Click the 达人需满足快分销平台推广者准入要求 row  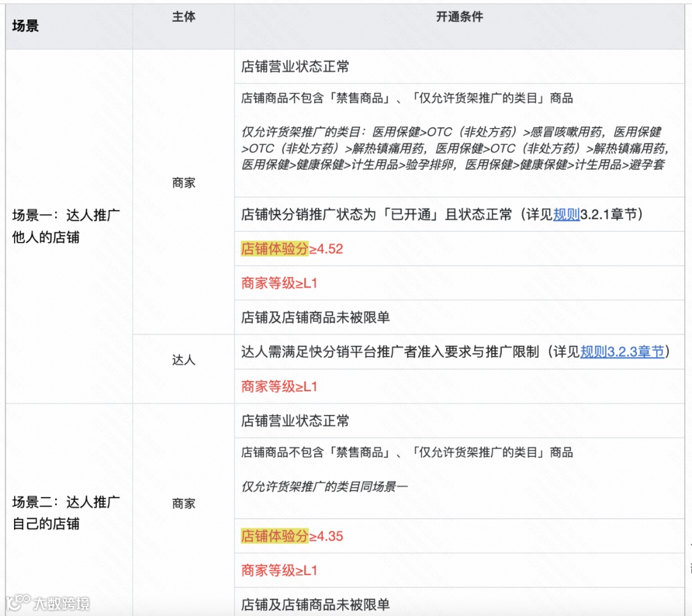[459, 352]
